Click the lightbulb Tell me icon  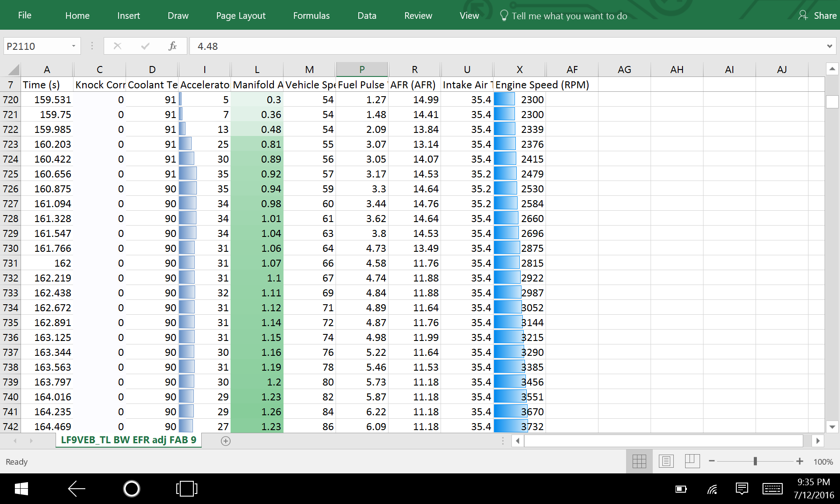point(504,16)
